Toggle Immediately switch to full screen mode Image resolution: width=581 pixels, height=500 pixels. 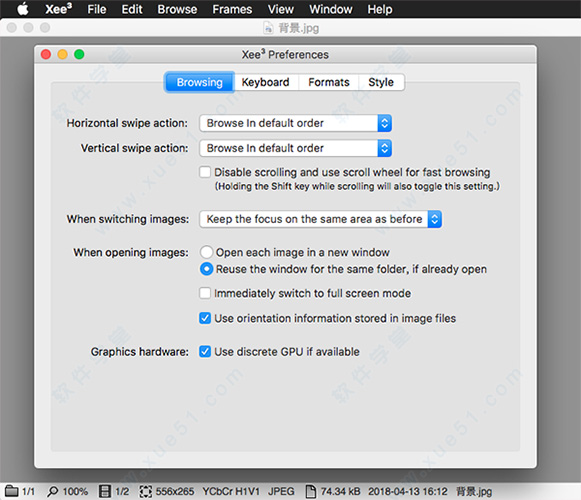click(x=205, y=293)
